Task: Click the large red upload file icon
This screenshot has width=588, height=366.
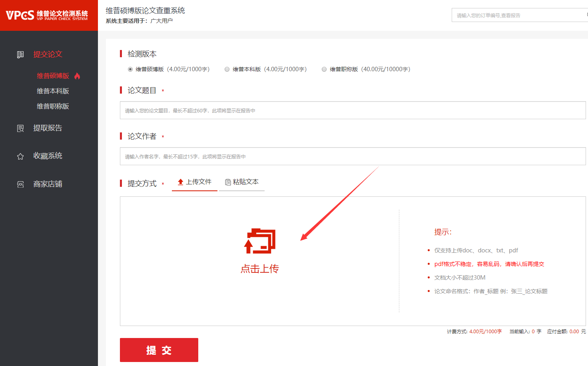Action: pos(260,241)
